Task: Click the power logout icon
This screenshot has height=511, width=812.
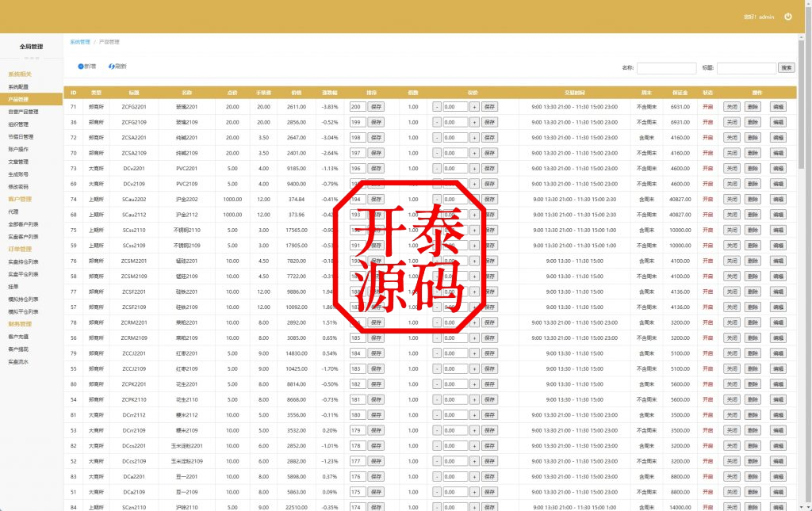Action: (787, 17)
